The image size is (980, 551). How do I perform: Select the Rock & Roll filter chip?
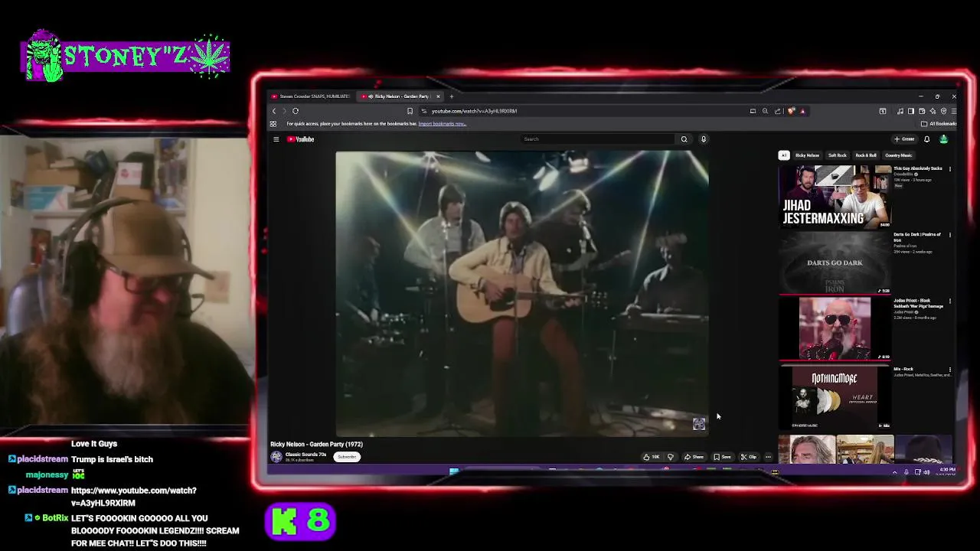866,155
